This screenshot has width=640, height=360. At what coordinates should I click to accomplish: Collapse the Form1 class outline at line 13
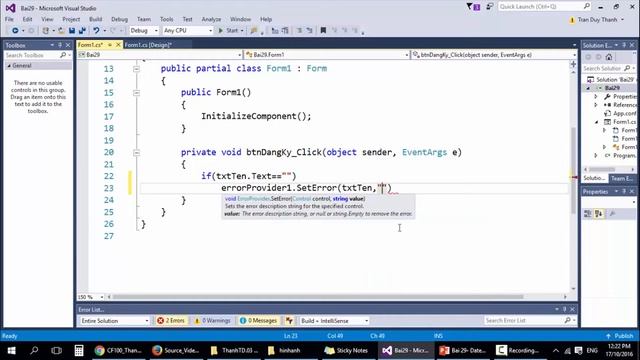pyautogui.click(x=137, y=69)
